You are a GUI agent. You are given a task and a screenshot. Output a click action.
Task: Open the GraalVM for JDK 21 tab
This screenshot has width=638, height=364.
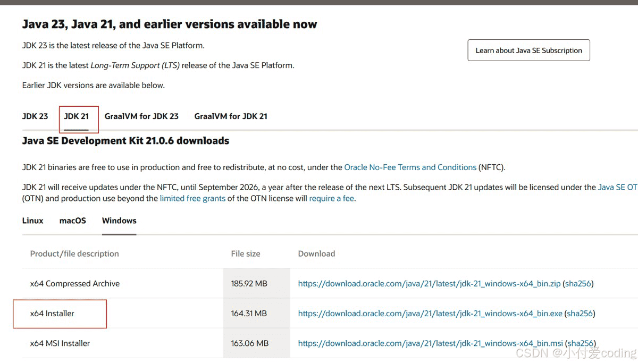pos(231,116)
